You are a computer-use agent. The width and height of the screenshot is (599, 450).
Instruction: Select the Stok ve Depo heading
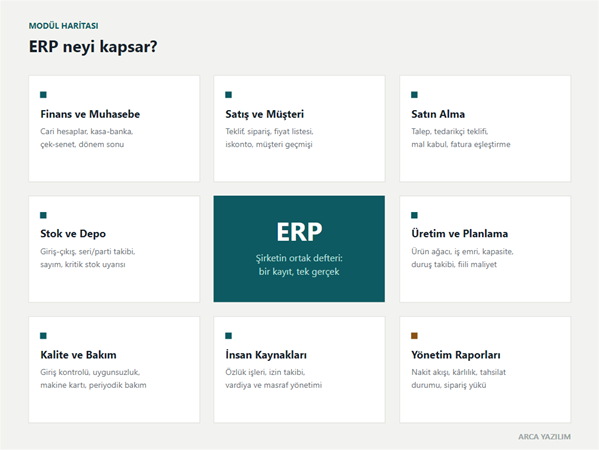tap(73, 234)
